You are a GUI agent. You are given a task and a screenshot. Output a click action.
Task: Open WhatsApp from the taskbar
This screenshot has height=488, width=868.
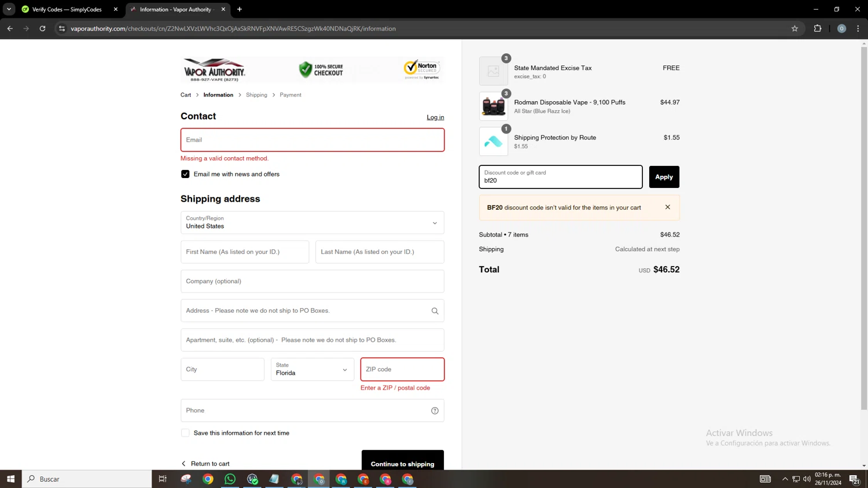pos(230,479)
